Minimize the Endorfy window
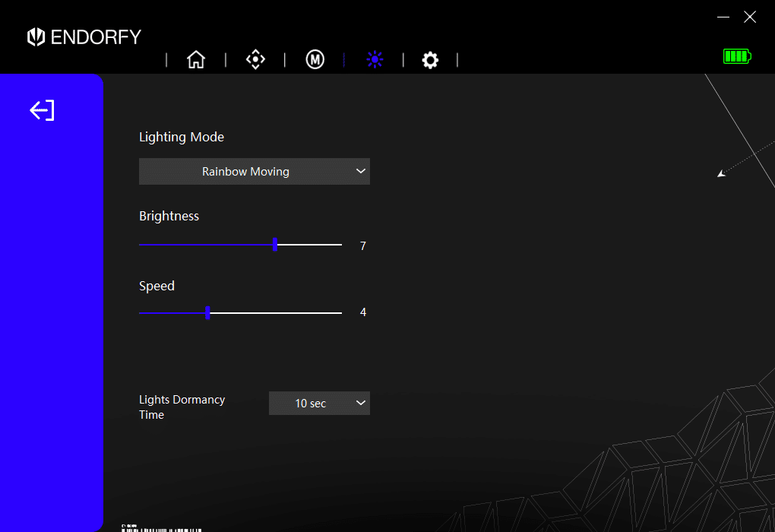Screen dimensions: 775x532 723,17
